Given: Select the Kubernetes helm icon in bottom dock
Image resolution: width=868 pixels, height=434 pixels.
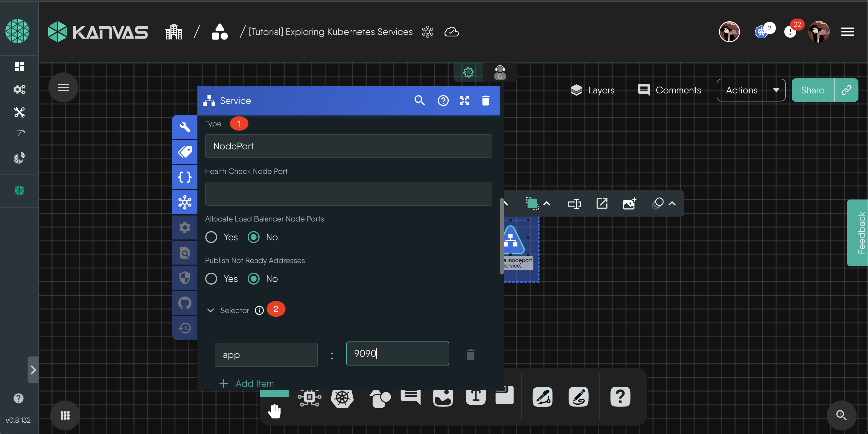Looking at the screenshot, I should tap(342, 398).
